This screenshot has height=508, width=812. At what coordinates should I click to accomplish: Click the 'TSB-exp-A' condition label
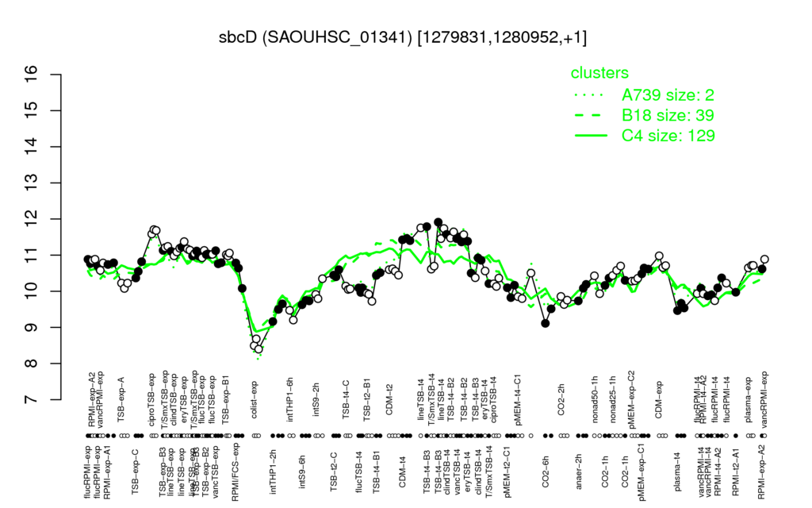pos(121,398)
